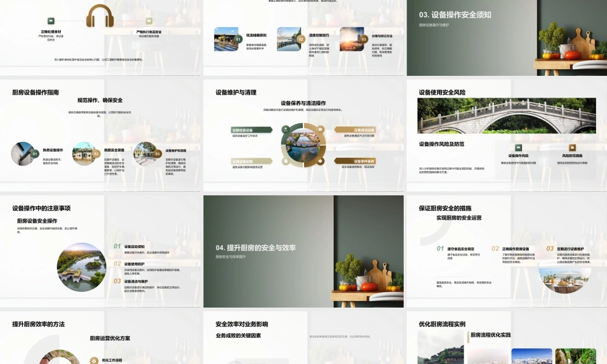Click the 遵守食品安全规定 item
The width and height of the screenshot is (607, 364).
click(x=461, y=249)
